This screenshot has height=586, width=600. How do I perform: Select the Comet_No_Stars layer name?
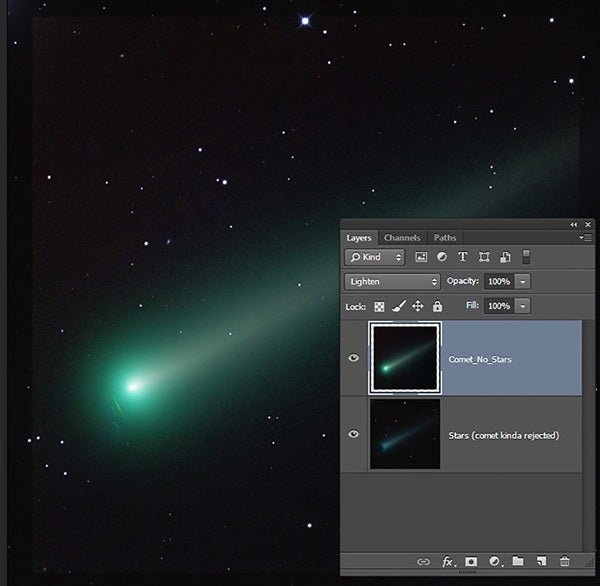[480, 359]
